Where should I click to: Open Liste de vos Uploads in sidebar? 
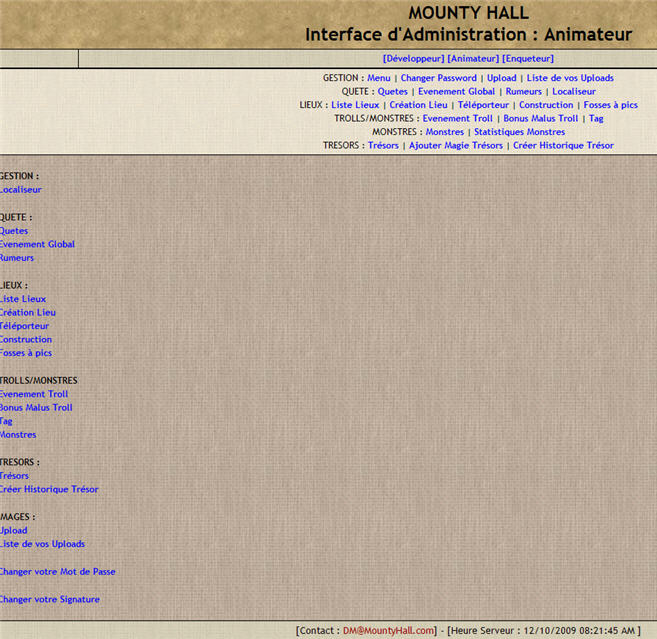click(x=42, y=544)
